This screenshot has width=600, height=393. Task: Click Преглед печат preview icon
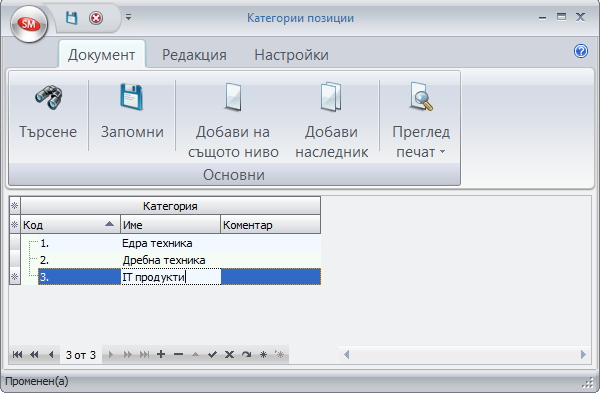pos(421,97)
